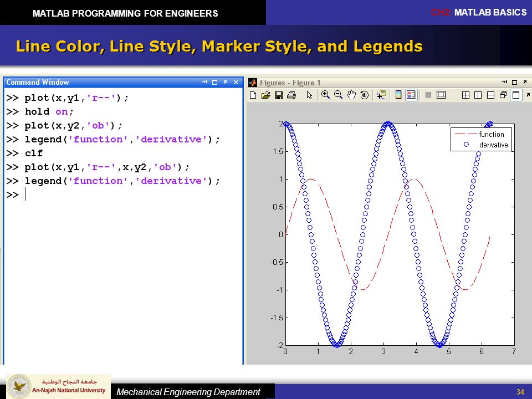Image resolution: width=532 pixels, height=399 pixels.
Task: Click the slide number 34
Action: point(520,392)
